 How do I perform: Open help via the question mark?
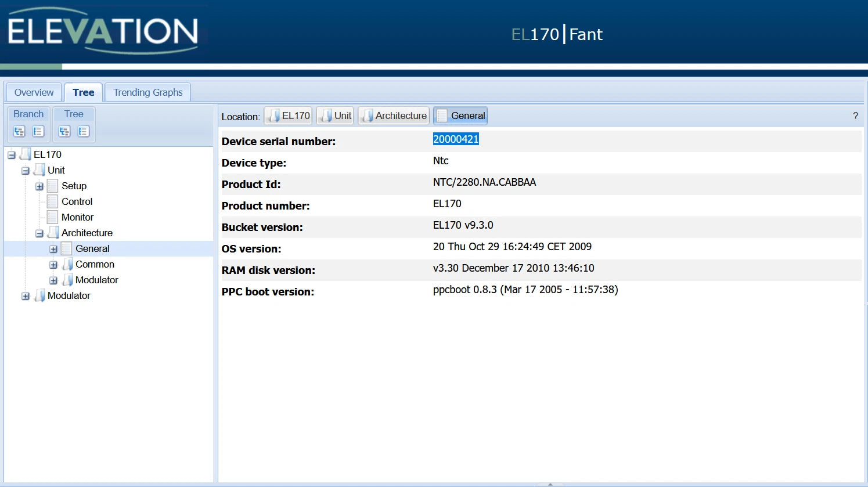(855, 116)
